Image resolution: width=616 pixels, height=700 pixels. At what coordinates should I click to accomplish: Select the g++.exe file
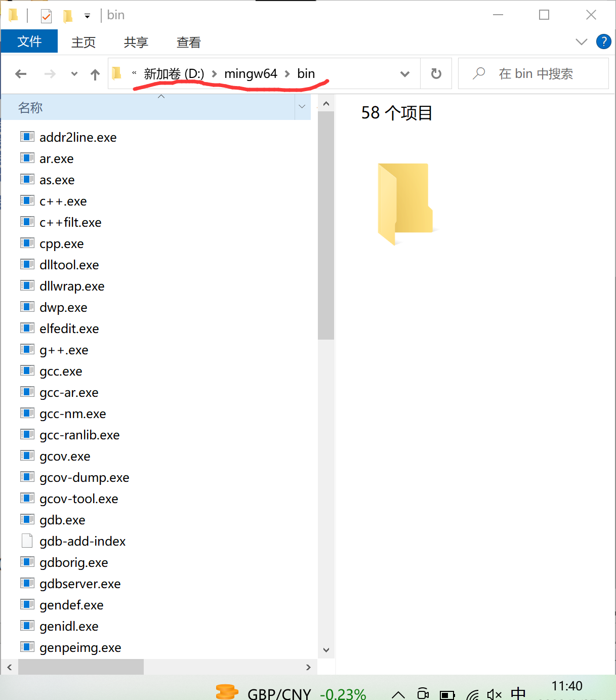[x=64, y=350]
